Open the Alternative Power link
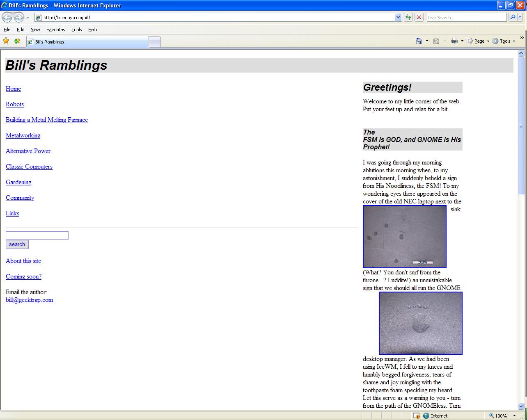 point(28,151)
